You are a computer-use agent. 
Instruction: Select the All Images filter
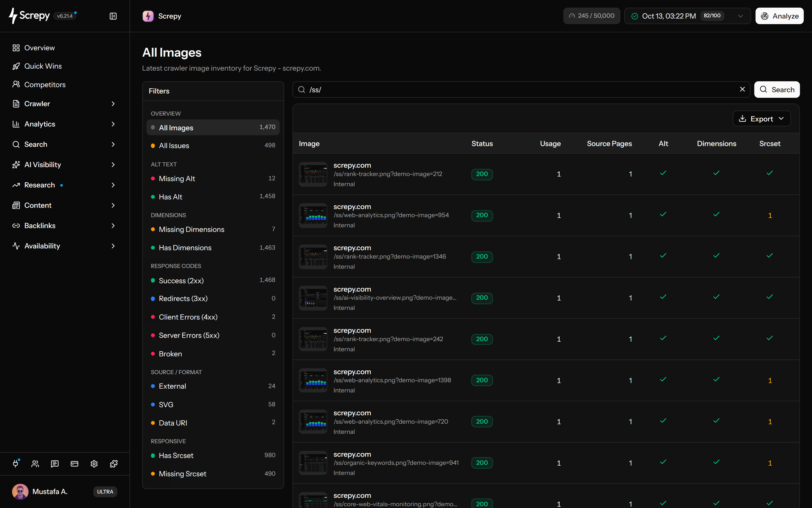pyautogui.click(x=213, y=127)
